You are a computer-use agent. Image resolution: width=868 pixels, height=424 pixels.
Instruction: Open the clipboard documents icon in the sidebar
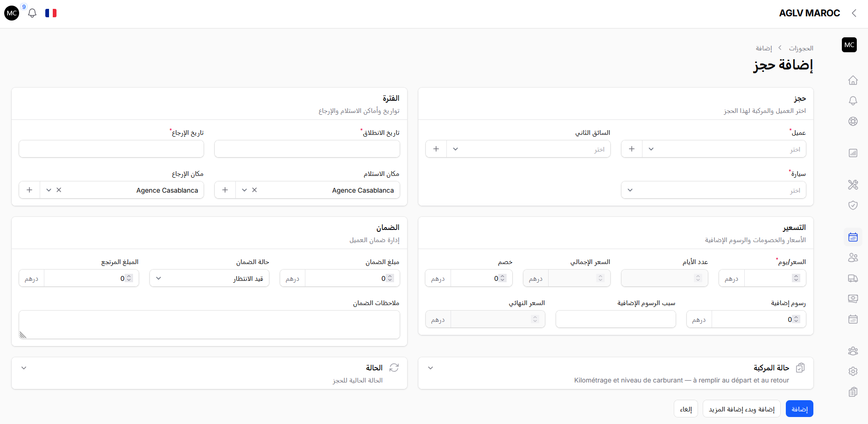[853, 392]
